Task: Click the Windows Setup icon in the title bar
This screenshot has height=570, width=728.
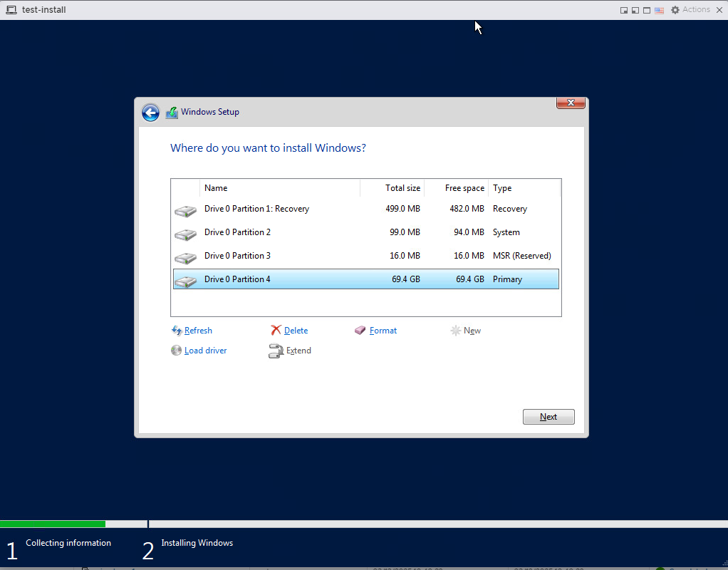Action: pyautogui.click(x=172, y=113)
